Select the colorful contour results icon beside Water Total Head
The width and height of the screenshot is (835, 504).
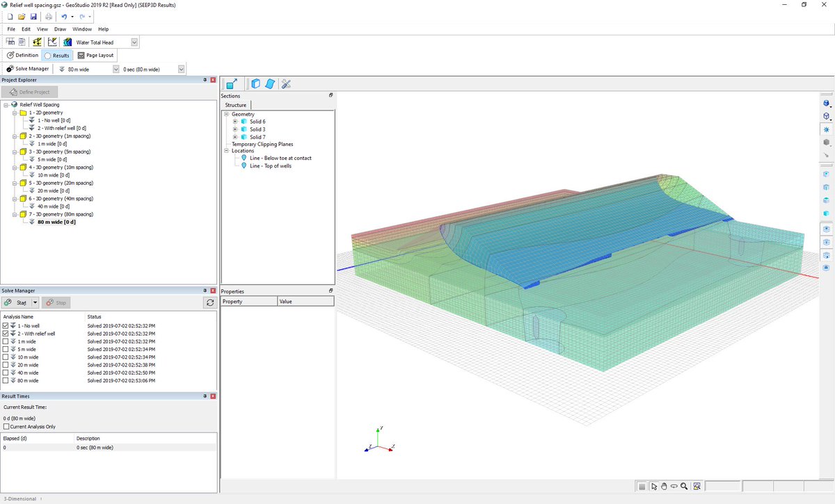(x=67, y=42)
